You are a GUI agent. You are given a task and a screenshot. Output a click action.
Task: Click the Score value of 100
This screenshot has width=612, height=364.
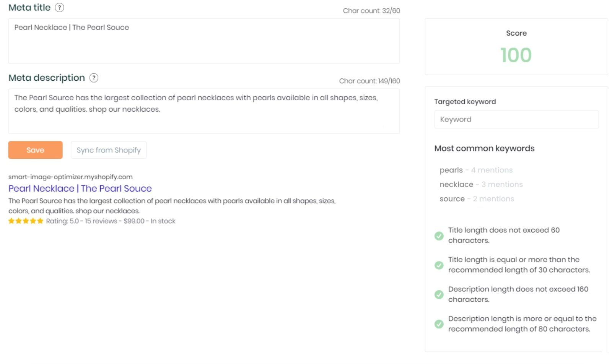[516, 55]
